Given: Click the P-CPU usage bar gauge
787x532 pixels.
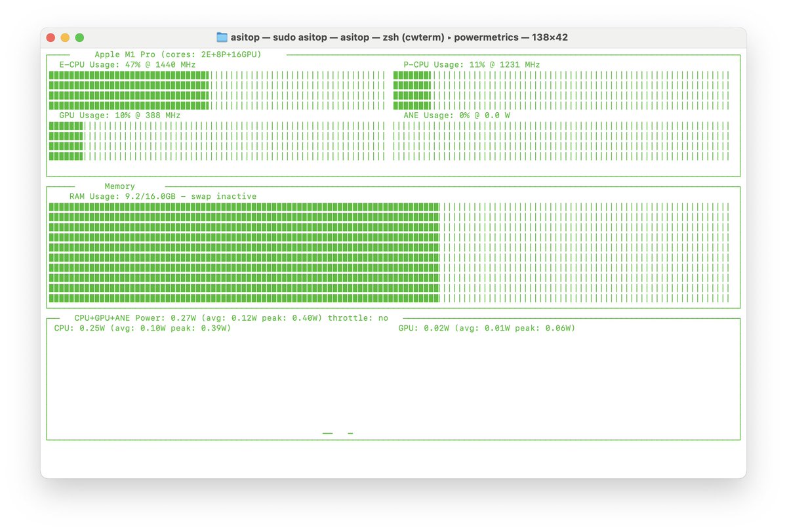Looking at the screenshot, I should pyautogui.click(x=561, y=90).
